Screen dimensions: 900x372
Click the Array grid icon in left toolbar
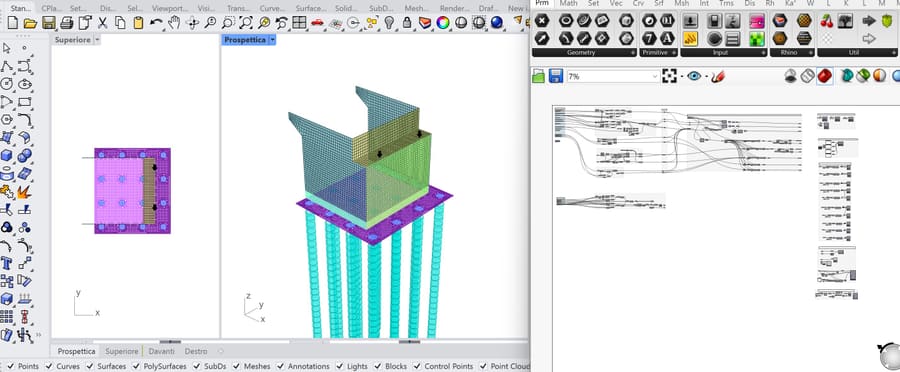[x=7, y=316]
